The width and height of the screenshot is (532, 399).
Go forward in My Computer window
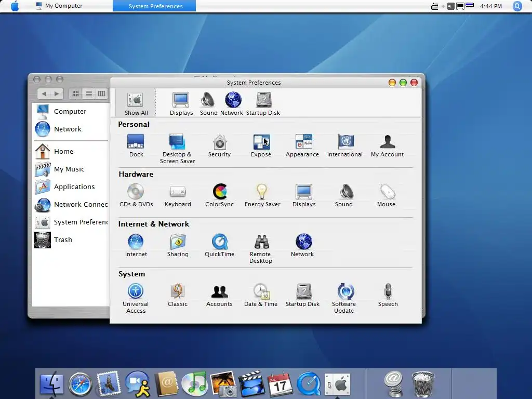tap(57, 94)
